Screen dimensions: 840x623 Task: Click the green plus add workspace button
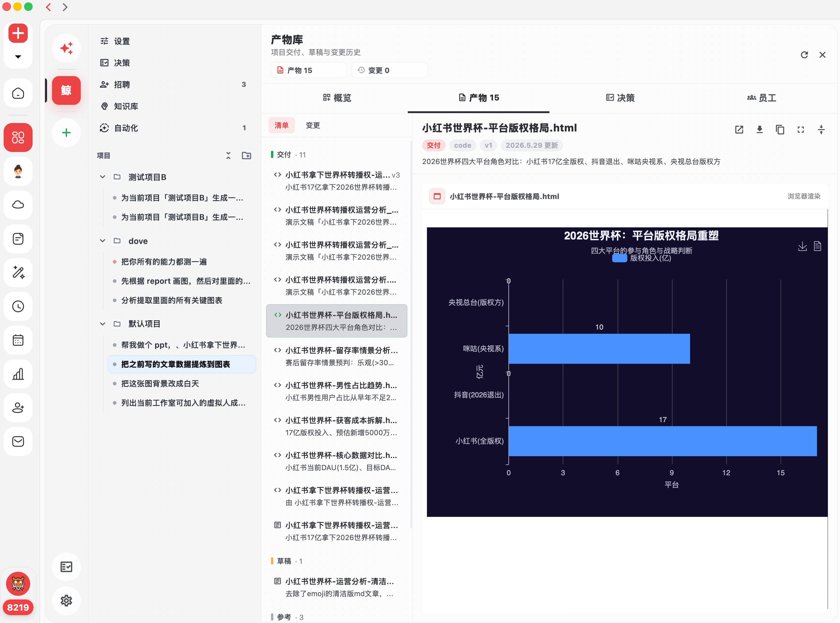[x=66, y=133]
